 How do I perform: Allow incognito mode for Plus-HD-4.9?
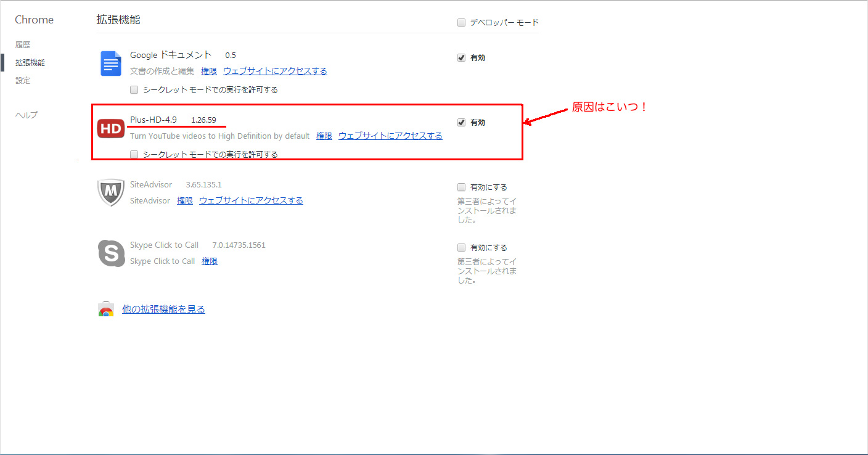[x=134, y=155]
